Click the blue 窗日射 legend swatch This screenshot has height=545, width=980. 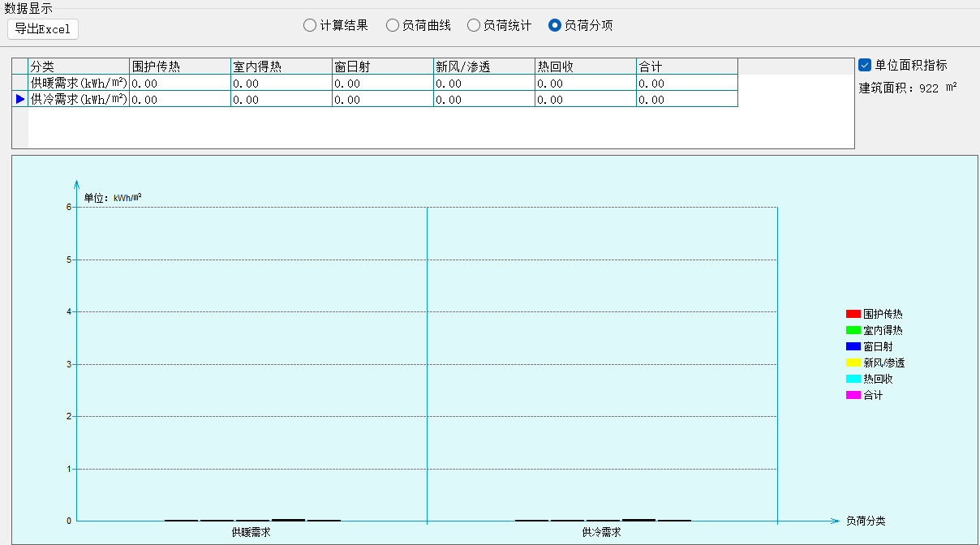[x=853, y=346]
